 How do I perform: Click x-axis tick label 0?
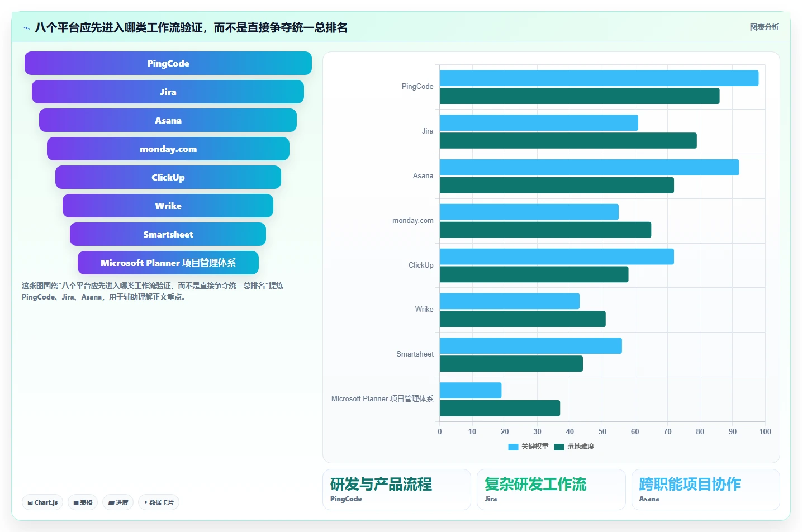coord(440,432)
